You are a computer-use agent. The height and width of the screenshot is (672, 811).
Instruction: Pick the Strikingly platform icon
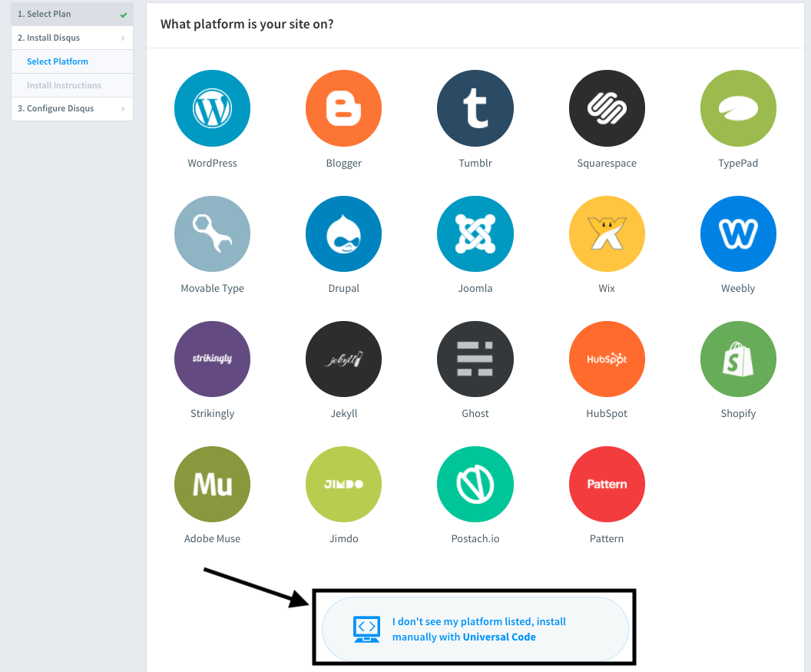pos(212,359)
